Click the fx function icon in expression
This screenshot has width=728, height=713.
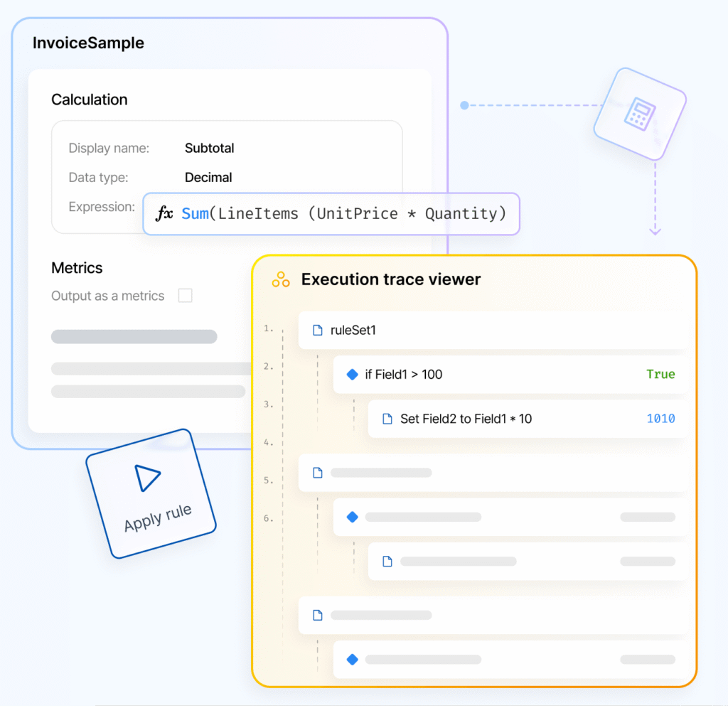coord(164,213)
